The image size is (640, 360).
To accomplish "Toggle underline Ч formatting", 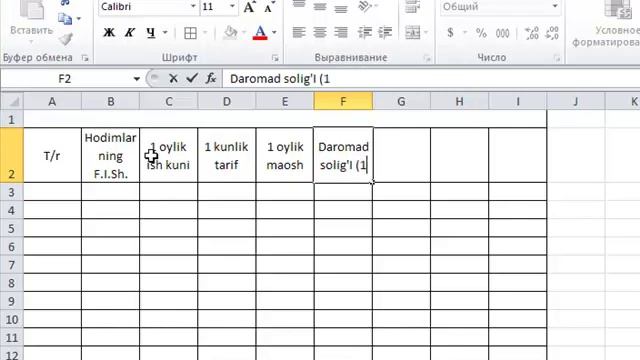I will tap(151, 33).
